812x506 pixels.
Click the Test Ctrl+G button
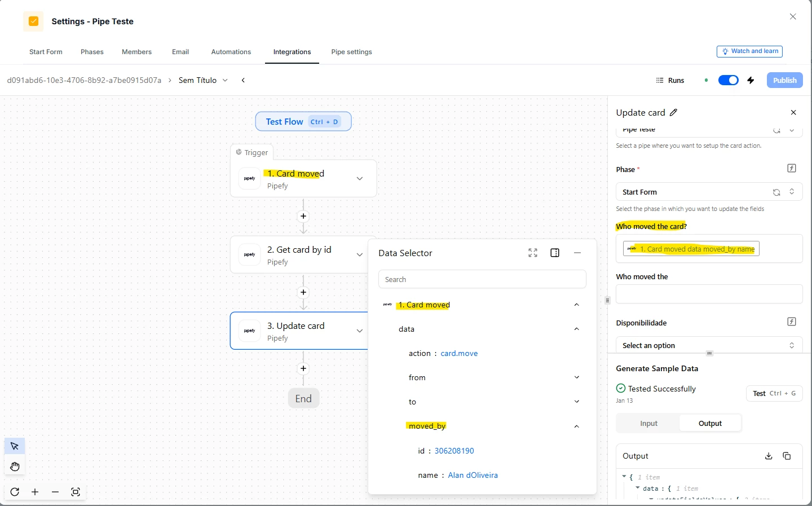pyautogui.click(x=774, y=393)
